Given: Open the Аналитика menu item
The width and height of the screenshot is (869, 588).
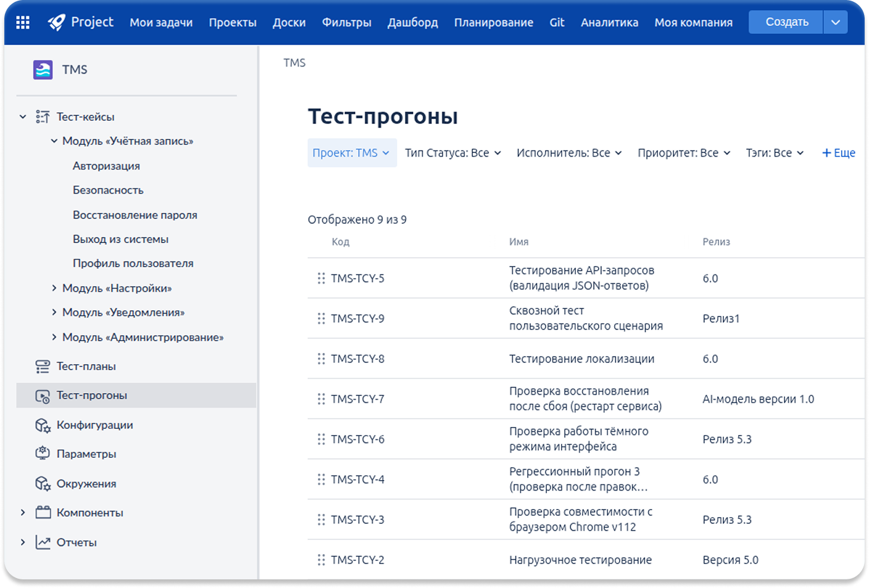Looking at the screenshot, I should pos(609,23).
